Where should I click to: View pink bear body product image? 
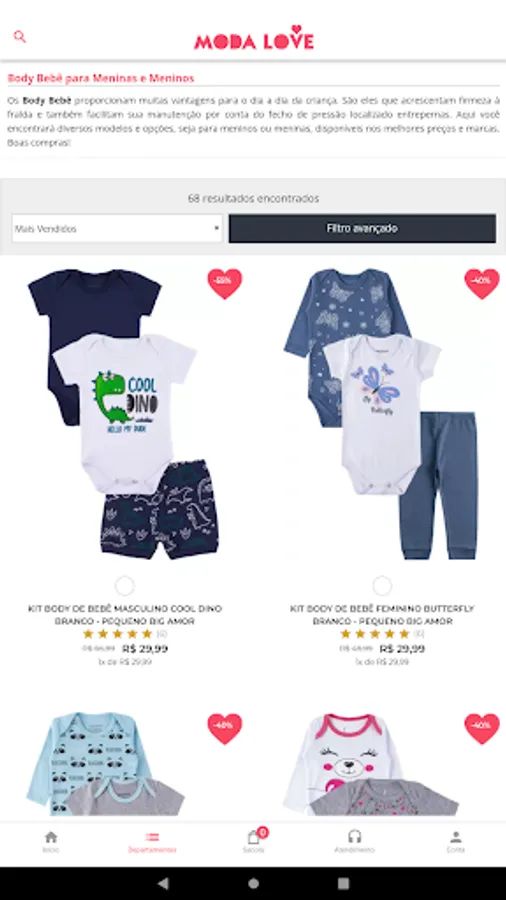[373, 763]
